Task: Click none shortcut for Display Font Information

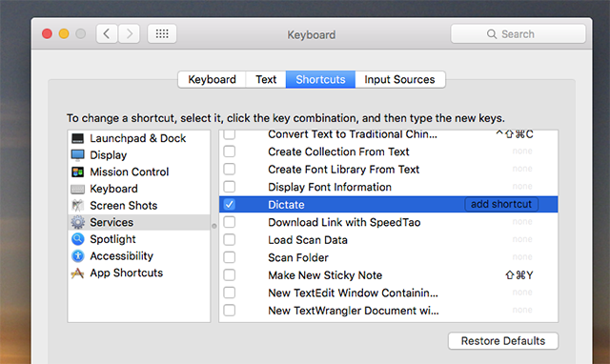Action: pyautogui.click(x=522, y=186)
